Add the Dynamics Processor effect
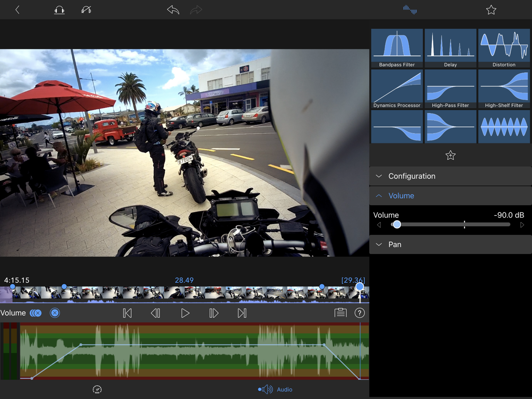Image resolution: width=532 pixels, height=399 pixels. [x=397, y=89]
